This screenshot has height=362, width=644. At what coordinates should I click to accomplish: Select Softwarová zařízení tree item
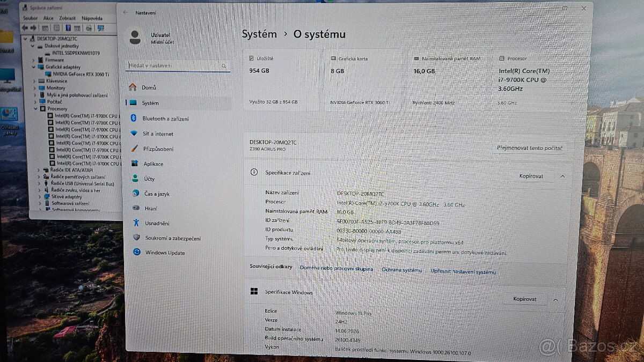pyautogui.click(x=70, y=204)
